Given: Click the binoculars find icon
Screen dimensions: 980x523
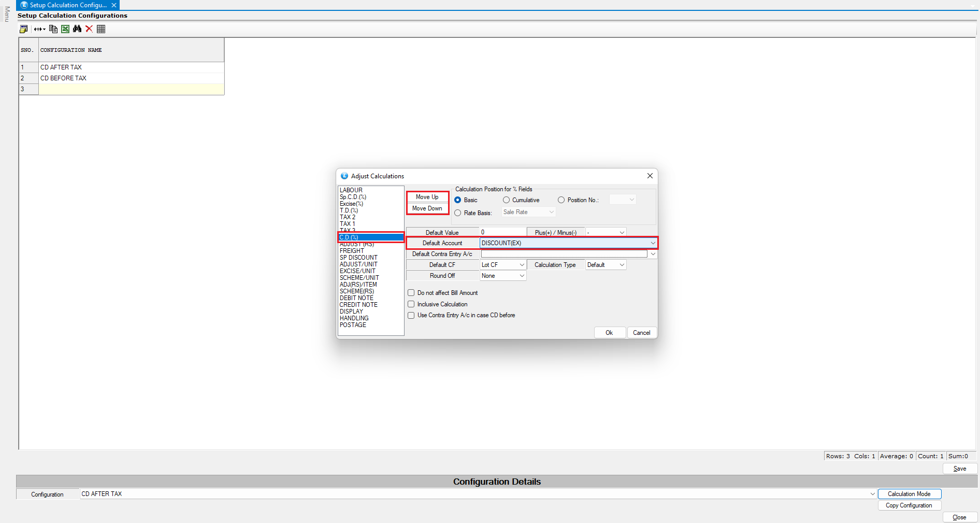Looking at the screenshot, I should point(77,29).
